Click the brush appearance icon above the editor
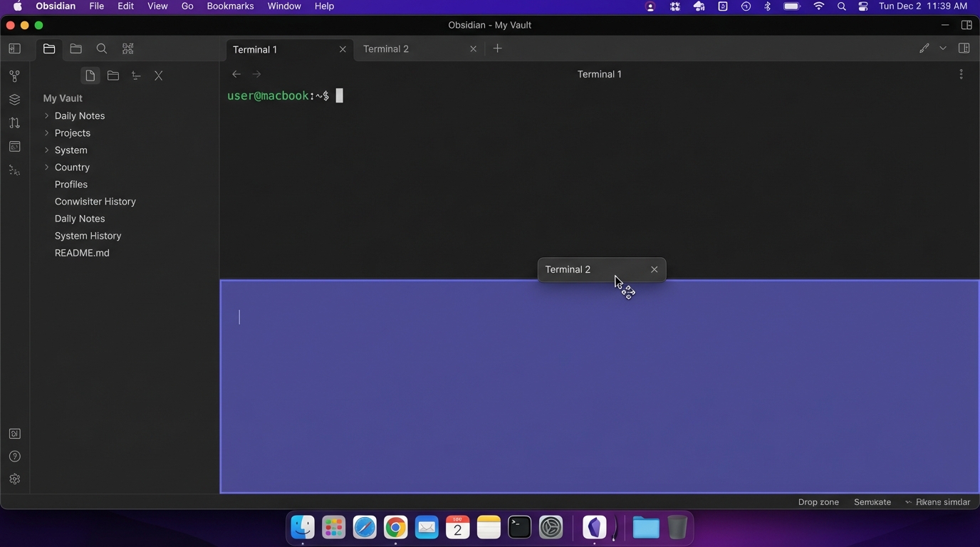Viewport: 980px width, 547px height. (924, 48)
